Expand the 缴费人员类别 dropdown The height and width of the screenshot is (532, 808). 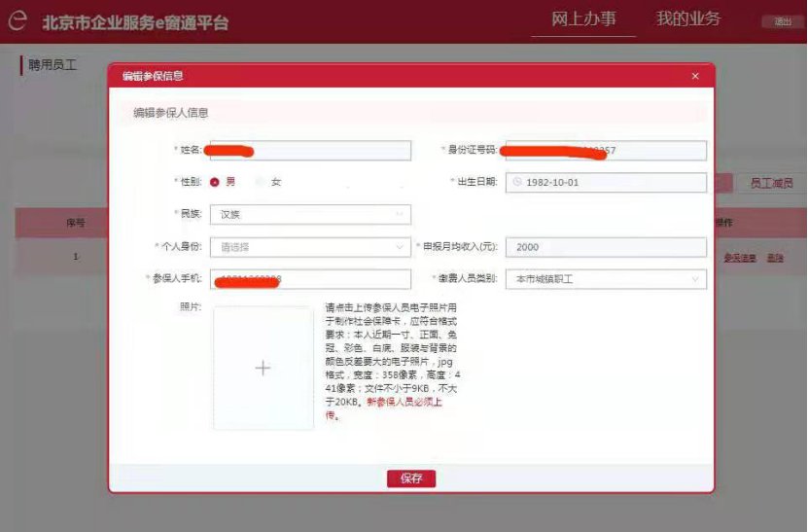point(605,279)
